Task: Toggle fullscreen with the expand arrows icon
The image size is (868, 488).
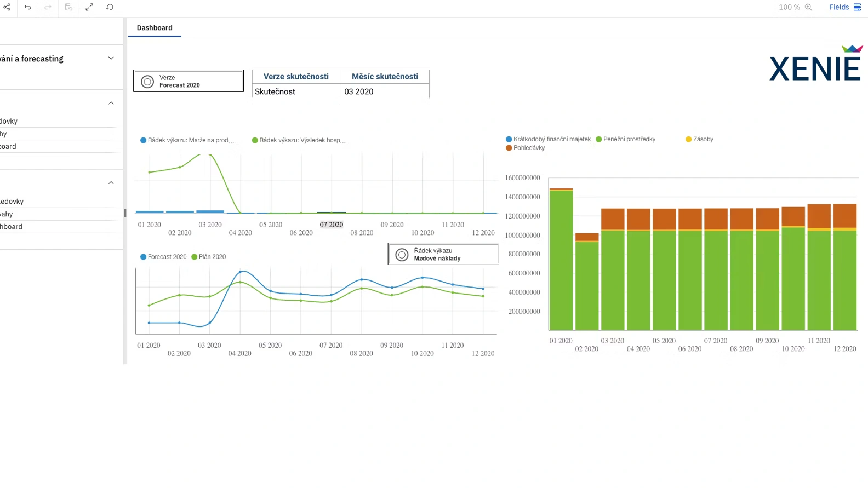Action: 89,7
